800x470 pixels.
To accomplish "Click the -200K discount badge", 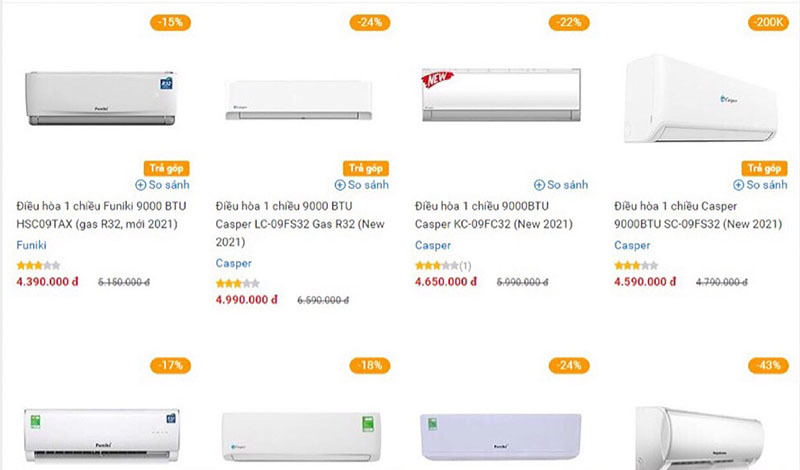I will [x=767, y=22].
